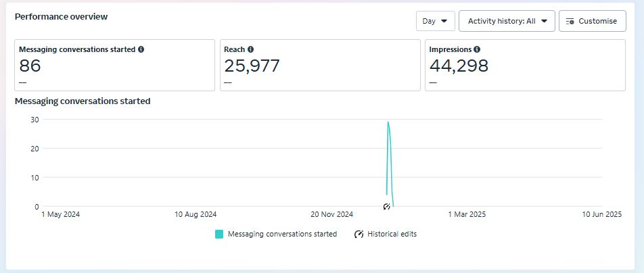Viewport: 644px width, 273px height.
Task: Click the 10 Jun 2025 axis label
Action: [x=602, y=215]
